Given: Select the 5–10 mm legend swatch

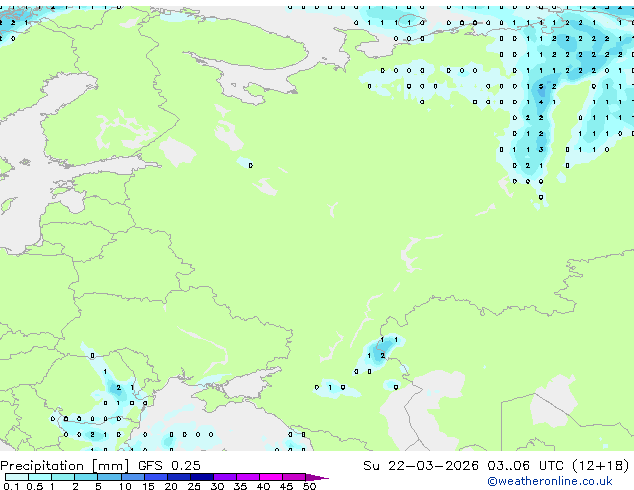Looking at the screenshot, I should [x=109, y=477].
